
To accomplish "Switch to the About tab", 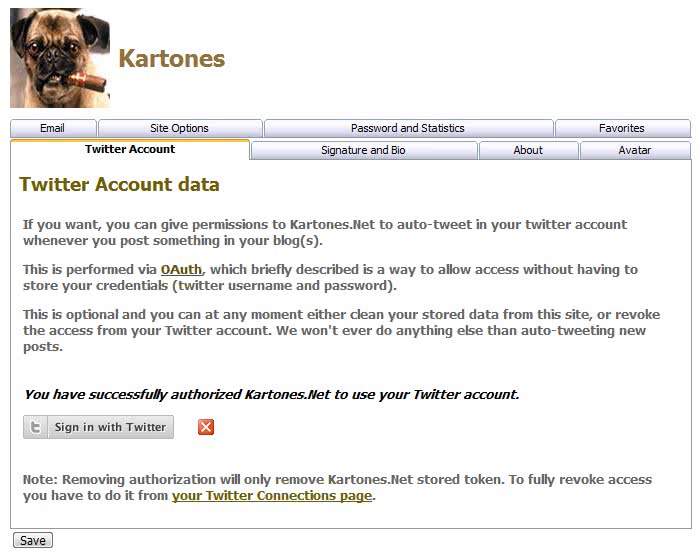I will [x=528, y=150].
